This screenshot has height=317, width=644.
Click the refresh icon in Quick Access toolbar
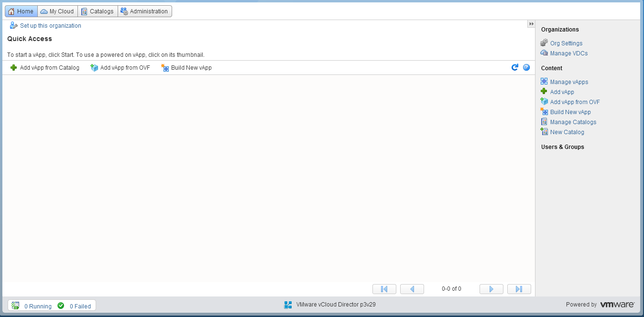click(514, 67)
